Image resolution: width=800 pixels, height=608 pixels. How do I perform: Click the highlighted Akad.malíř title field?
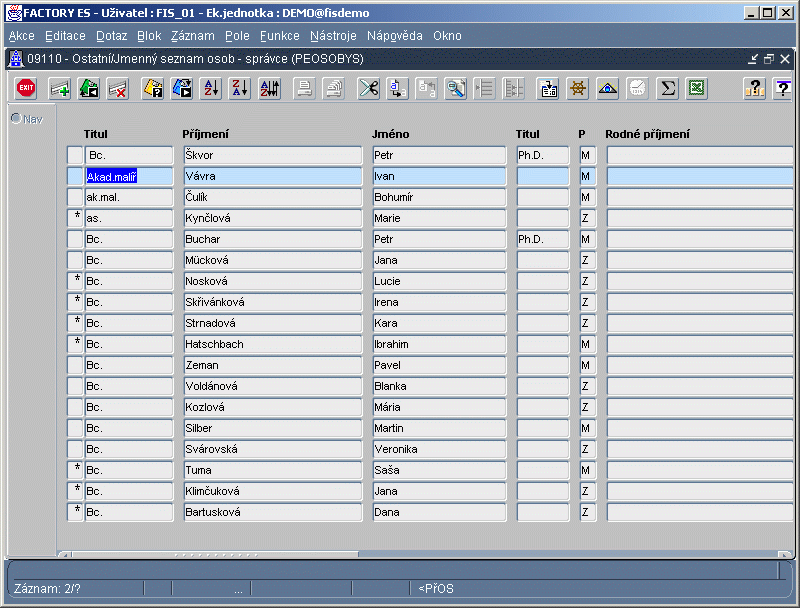point(129,176)
